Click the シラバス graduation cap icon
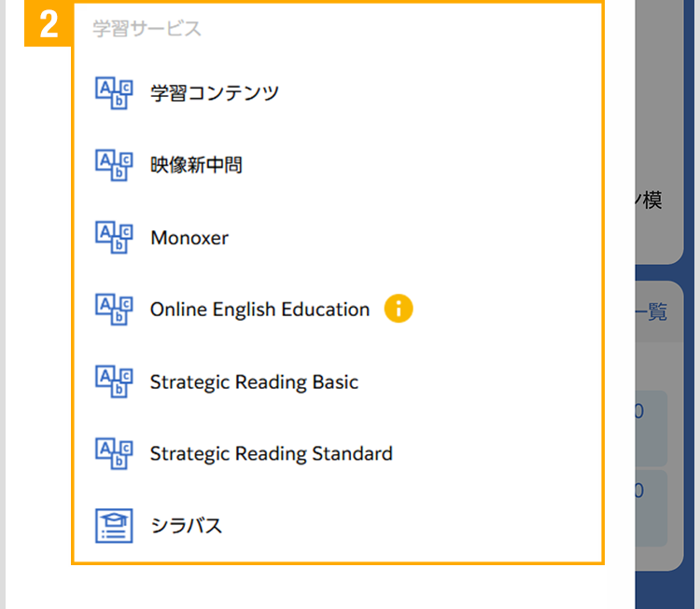 (x=115, y=525)
